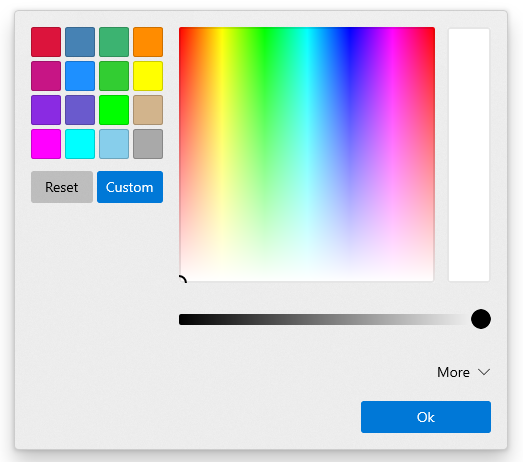This screenshot has height=462, width=523.
Task: Pick the yellow color swatch
Action: pyautogui.click(x=148, y=76)
